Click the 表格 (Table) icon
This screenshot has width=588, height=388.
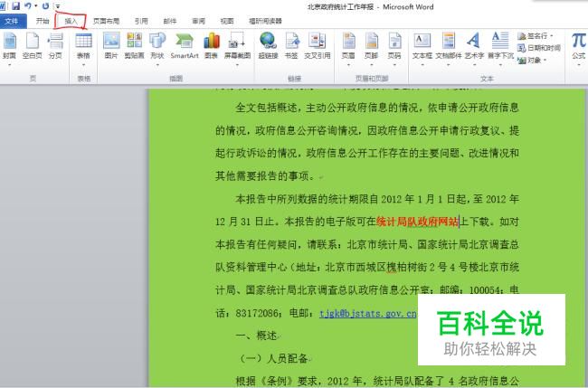(83, 41)
